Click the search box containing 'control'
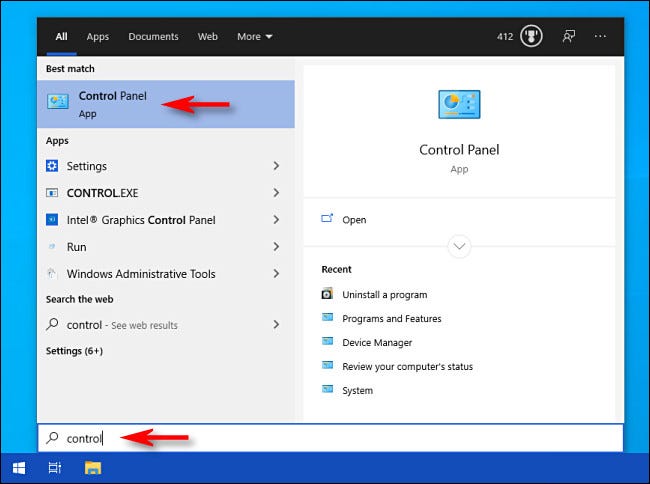 click(330, 438)
